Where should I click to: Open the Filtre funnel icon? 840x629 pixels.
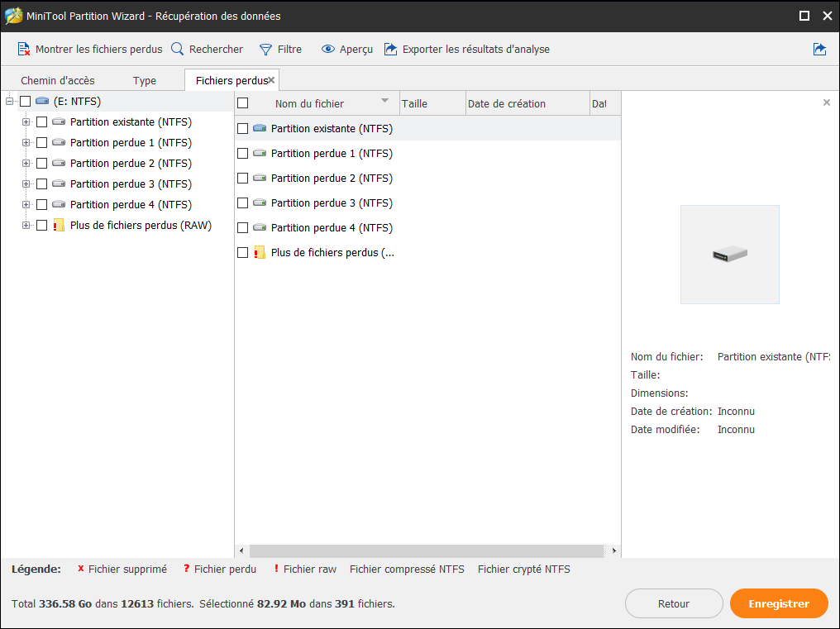coord(265,50)
